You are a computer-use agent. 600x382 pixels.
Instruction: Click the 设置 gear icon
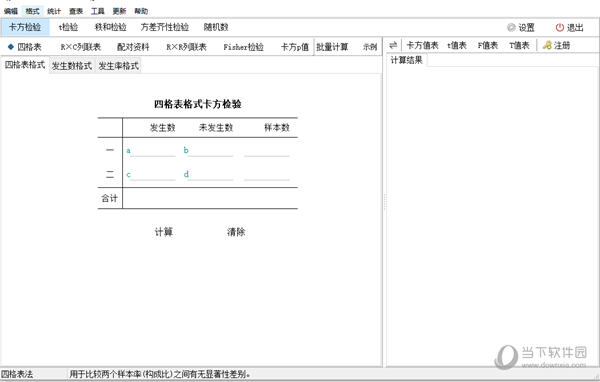(x=511, y=28)
